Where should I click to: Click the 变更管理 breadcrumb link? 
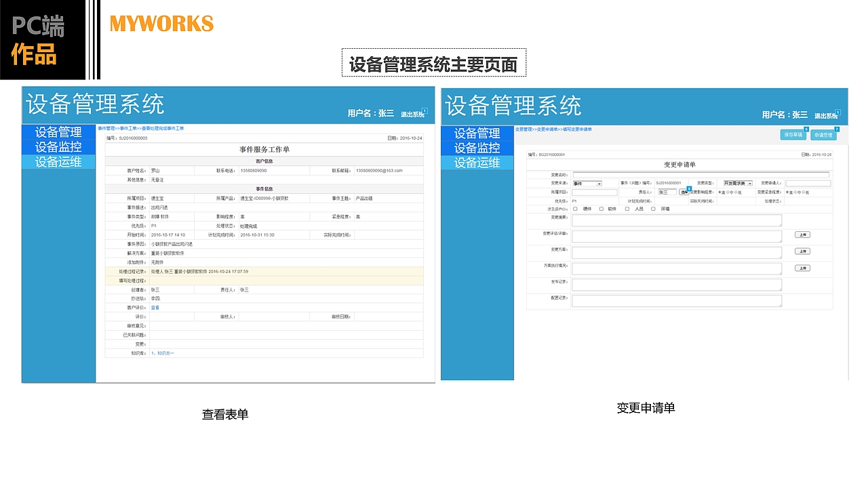pos(524,129)
